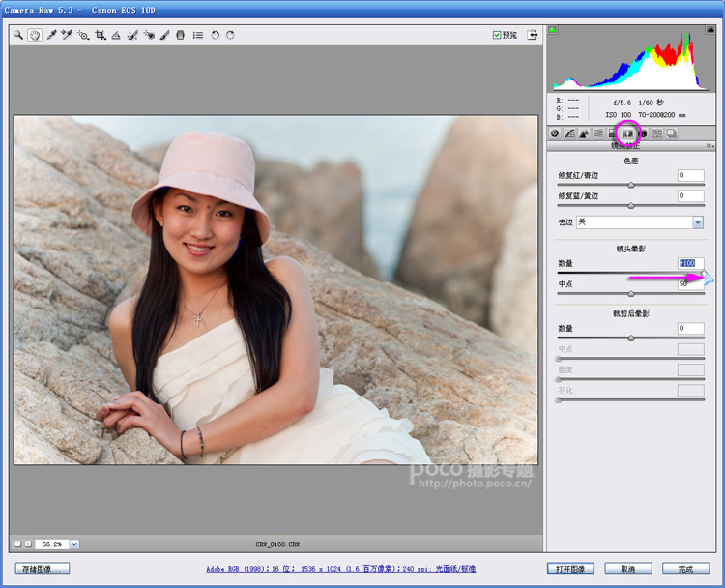The height and width of the screenshot is (588, 725).
Task: Select the Zoom tool
Action: tap(18, 35)
